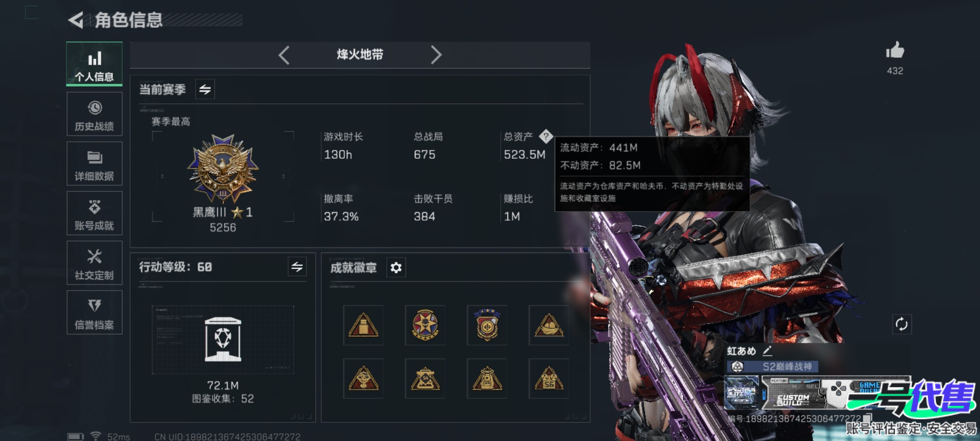Switch to next game mode with right chevron
This screenshot has height=441, width=980.
[436, 55]
